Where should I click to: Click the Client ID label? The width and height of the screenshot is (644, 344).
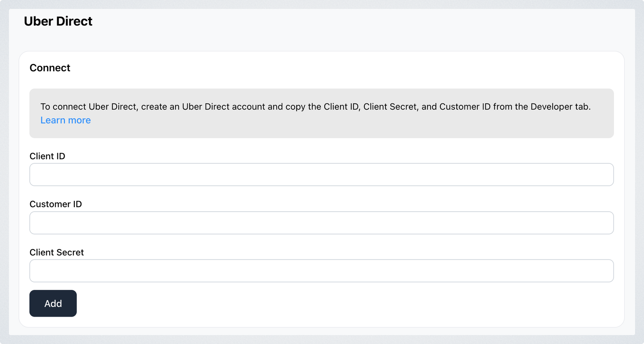coord(47,156)
